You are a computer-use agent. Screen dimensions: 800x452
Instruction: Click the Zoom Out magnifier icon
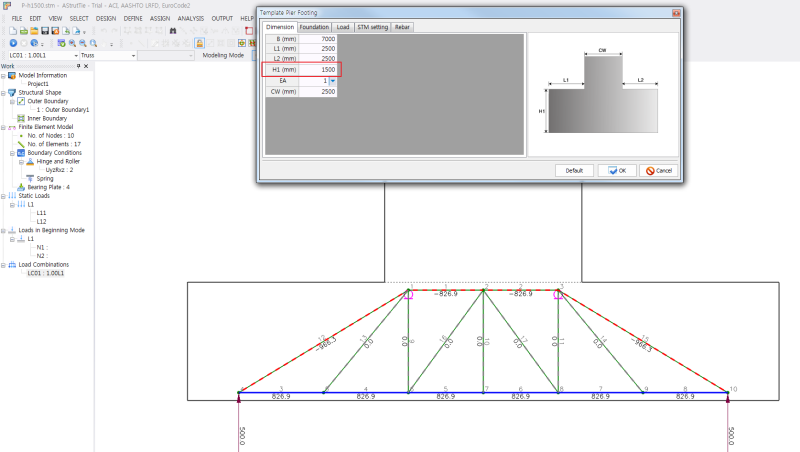[x=83, y=43]
